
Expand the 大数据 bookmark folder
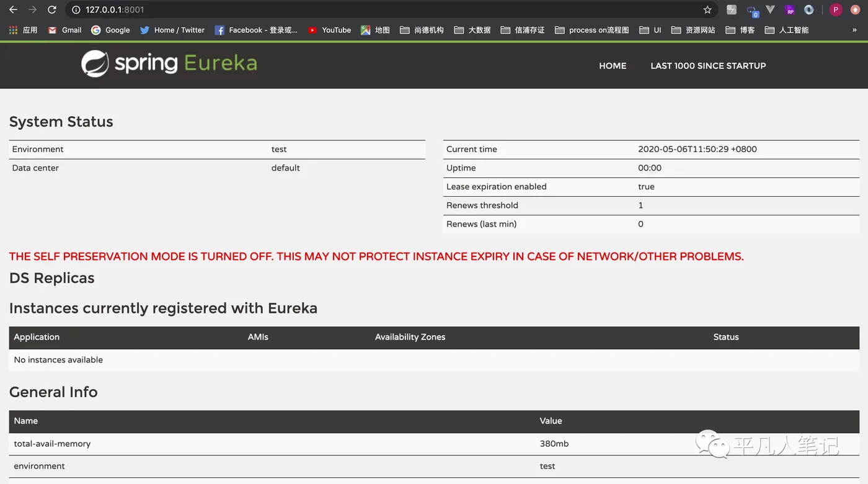click(472, 30)
